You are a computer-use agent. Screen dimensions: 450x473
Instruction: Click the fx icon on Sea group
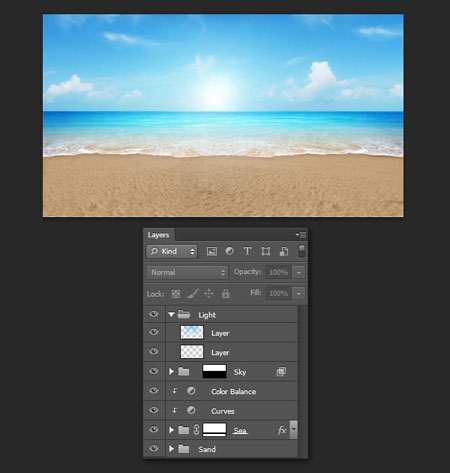pos(282,430)
